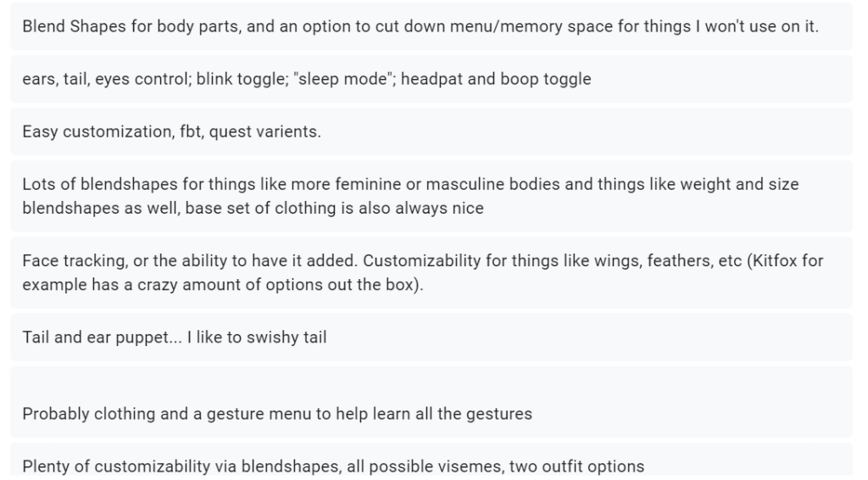Screen dimensions: 868x480
Task: Click the Face tracking response card
Action: click(422, 272)
